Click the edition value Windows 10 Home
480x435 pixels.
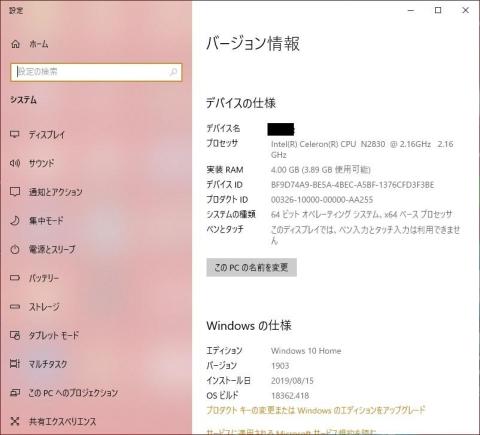click(x=306, y=351)
